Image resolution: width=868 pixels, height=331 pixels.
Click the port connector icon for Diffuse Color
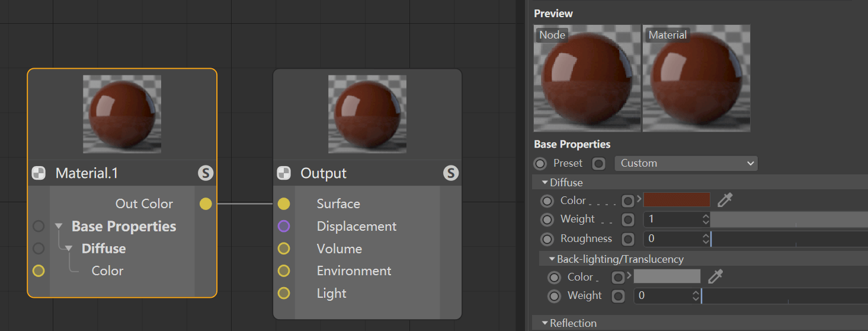[x=627, y=200]
